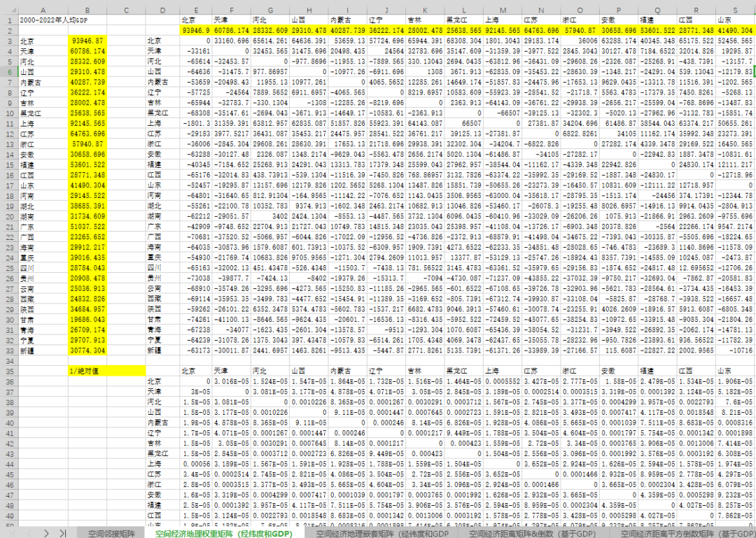Image resolution: width=756 pixels, height=538 pixels.
Task: Click the 天津 column heading in row 1
Action: coord(231,20)
